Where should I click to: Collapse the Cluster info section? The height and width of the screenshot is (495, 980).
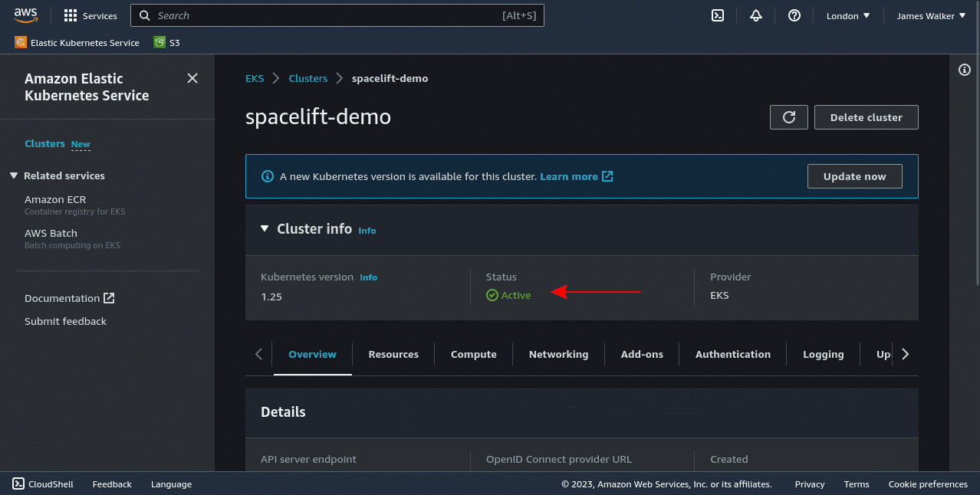pos(265,228)
